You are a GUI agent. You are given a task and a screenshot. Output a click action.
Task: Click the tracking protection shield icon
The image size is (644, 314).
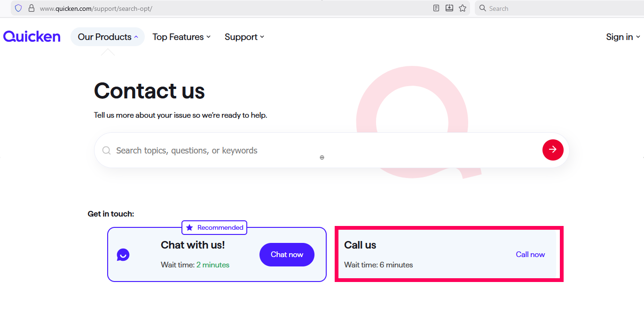(18, 8)
